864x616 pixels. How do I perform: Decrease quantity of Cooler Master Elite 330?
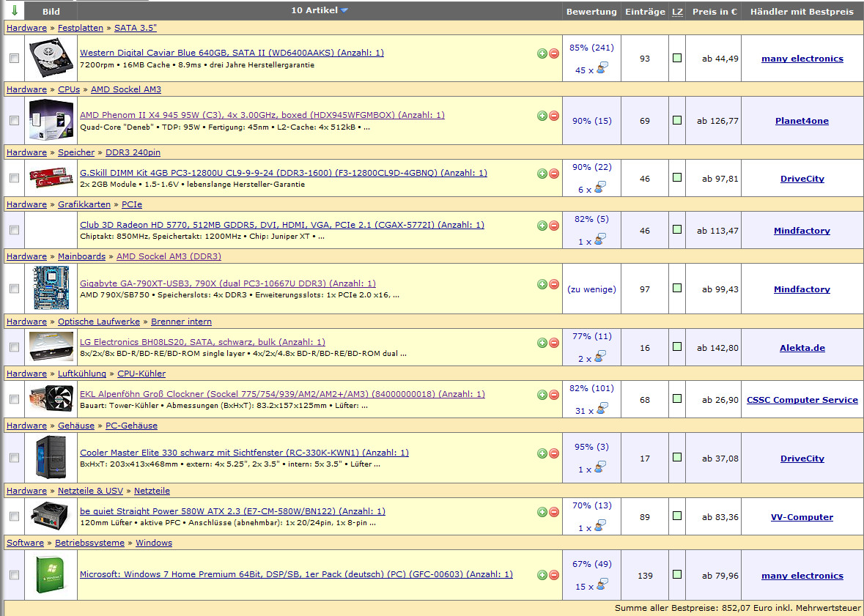(x=554, y=453)
